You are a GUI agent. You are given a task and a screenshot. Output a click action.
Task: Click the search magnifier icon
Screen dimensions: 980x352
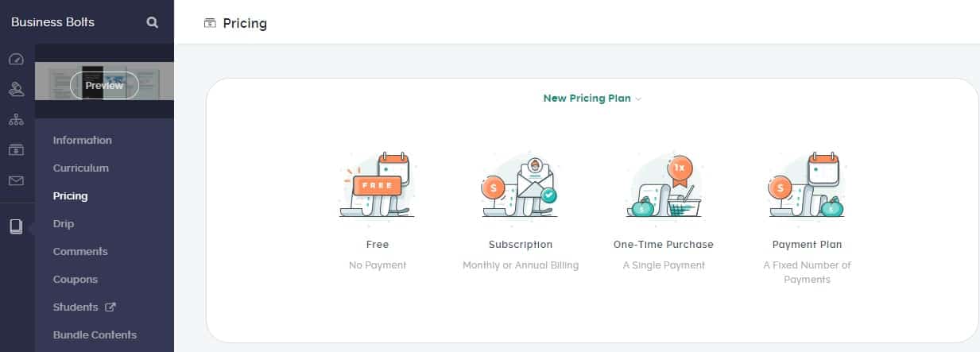[x=153, y=23]
